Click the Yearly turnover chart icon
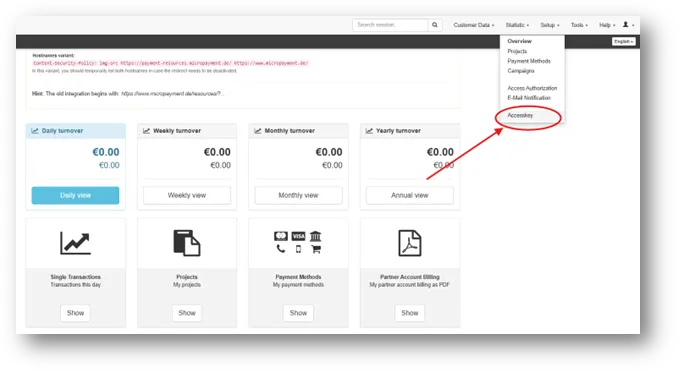This screenshot has height=372, width=678. coord(369,131)
